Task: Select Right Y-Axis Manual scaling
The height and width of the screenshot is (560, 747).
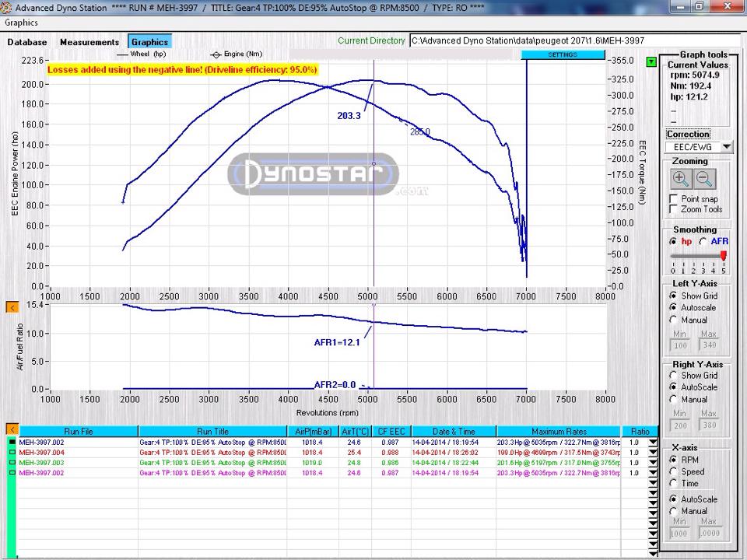Action: click(673, 400)
